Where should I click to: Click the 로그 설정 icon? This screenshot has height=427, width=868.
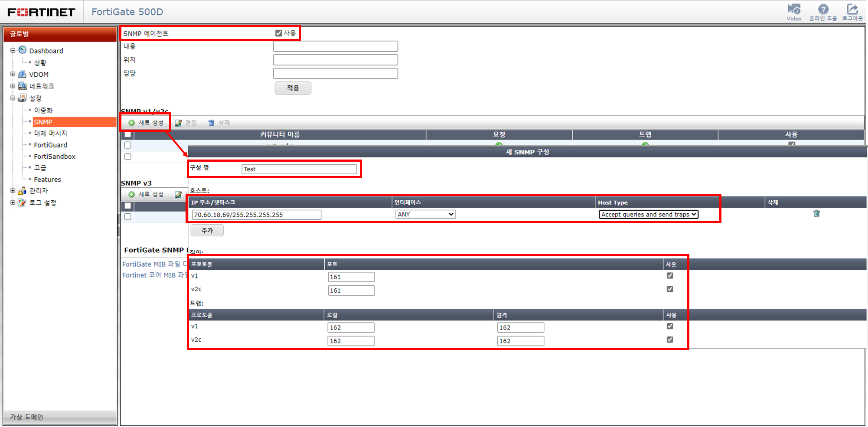[22, 202]
